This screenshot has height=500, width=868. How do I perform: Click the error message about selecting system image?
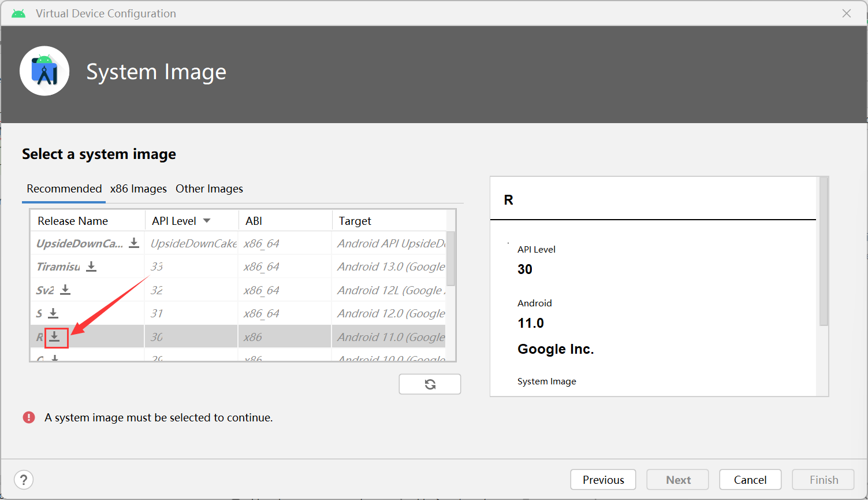pyautogui.click(x=159, y=417)
